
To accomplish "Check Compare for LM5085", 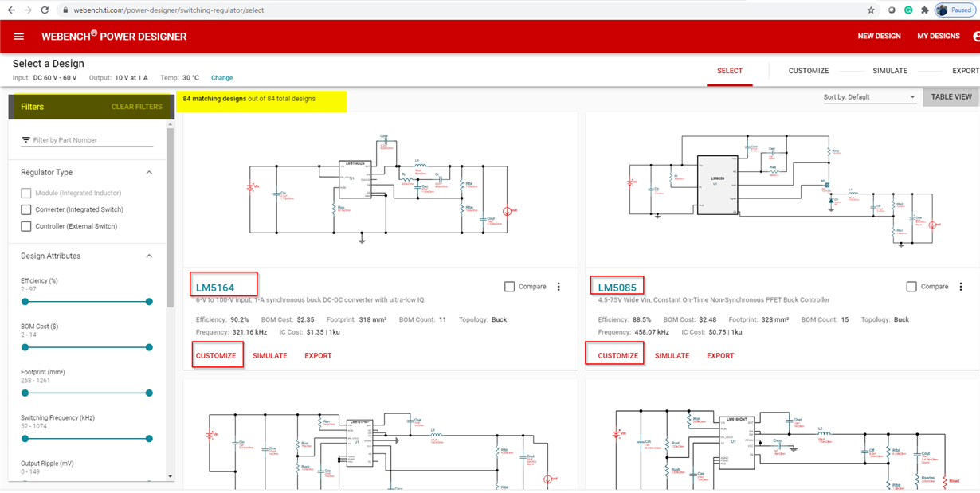I will (911, 287).
